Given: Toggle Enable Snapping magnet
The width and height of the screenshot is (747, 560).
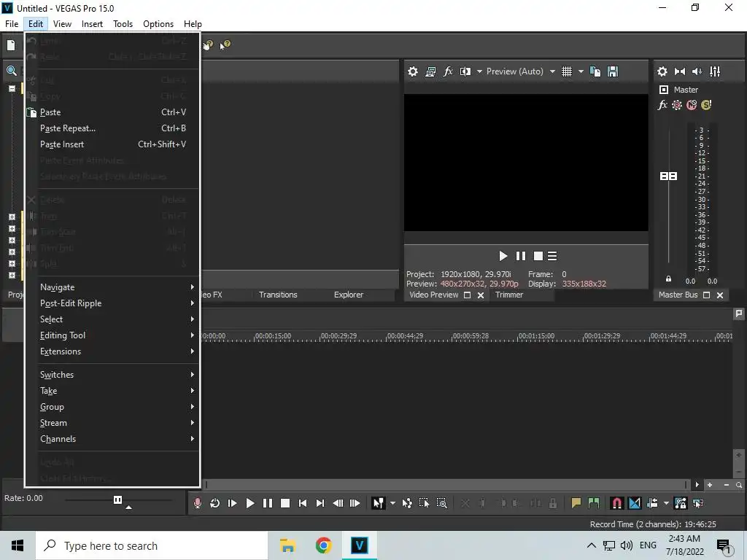Looking at the screenshot, I should pyautogui.click(x=617, y=503).
